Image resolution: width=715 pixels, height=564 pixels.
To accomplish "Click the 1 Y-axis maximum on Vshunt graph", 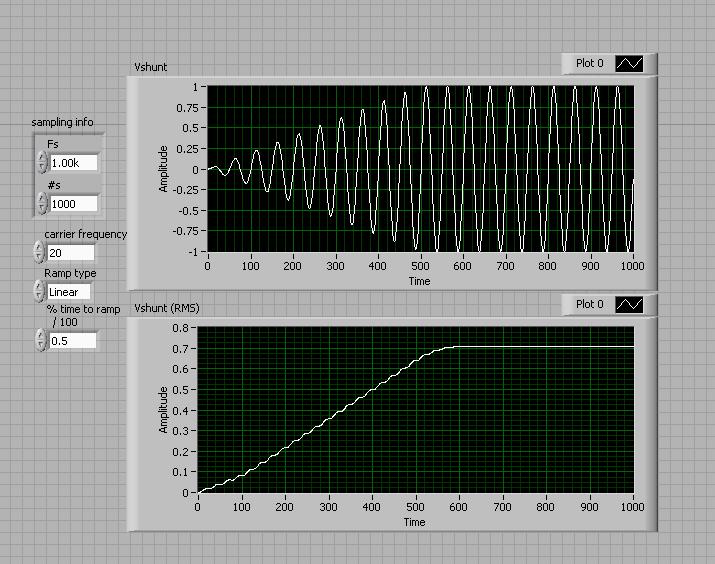I will [x=195, y=87].
